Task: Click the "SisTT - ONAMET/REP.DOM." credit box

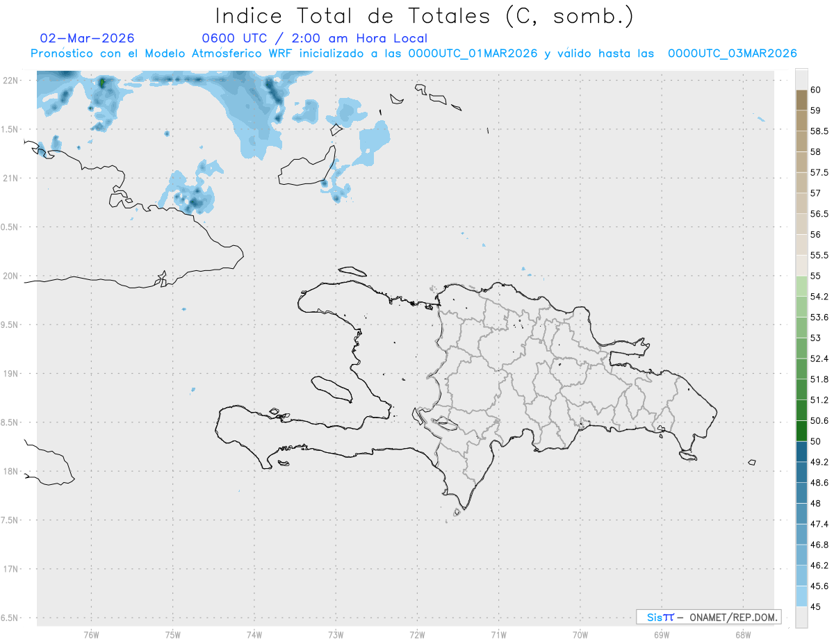Action: 708,617
